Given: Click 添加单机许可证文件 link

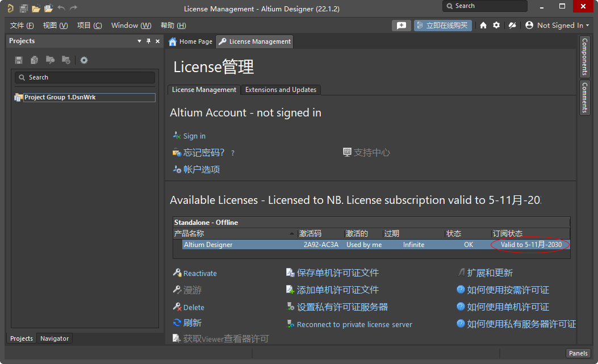Looking at the screenshot, I should click(337, 290).
